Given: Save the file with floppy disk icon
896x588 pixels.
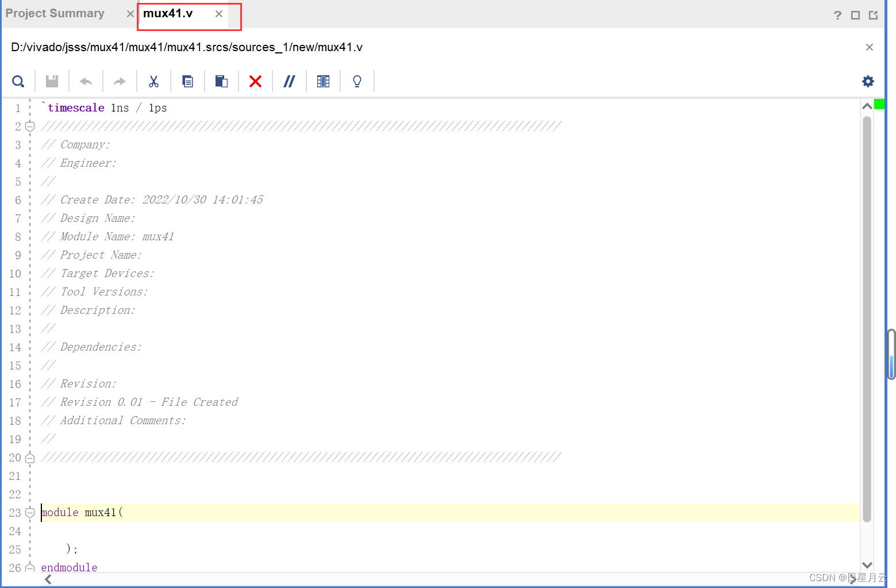Looking at the screenshot, I should click(x=52, y=81).
